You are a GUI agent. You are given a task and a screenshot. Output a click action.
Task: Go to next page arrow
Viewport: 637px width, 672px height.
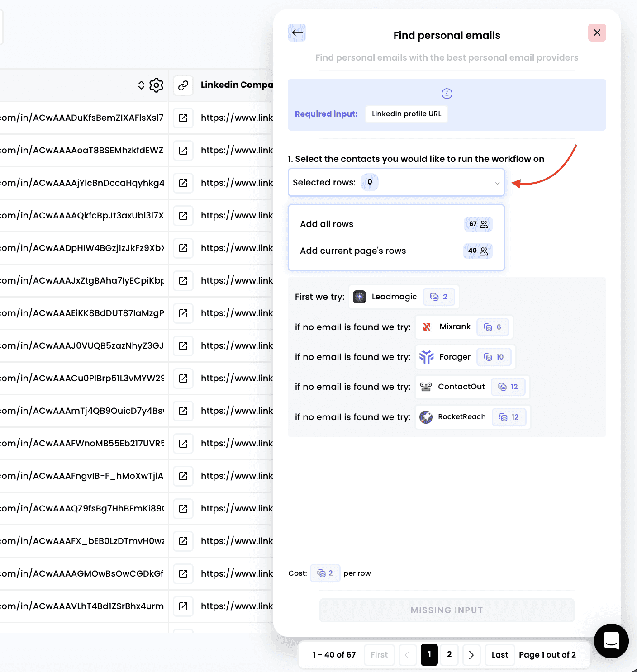click(471, 655)
